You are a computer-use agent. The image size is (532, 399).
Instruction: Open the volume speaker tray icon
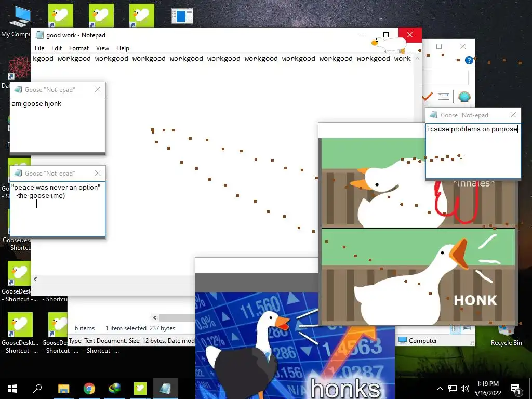tap(465, 389)
